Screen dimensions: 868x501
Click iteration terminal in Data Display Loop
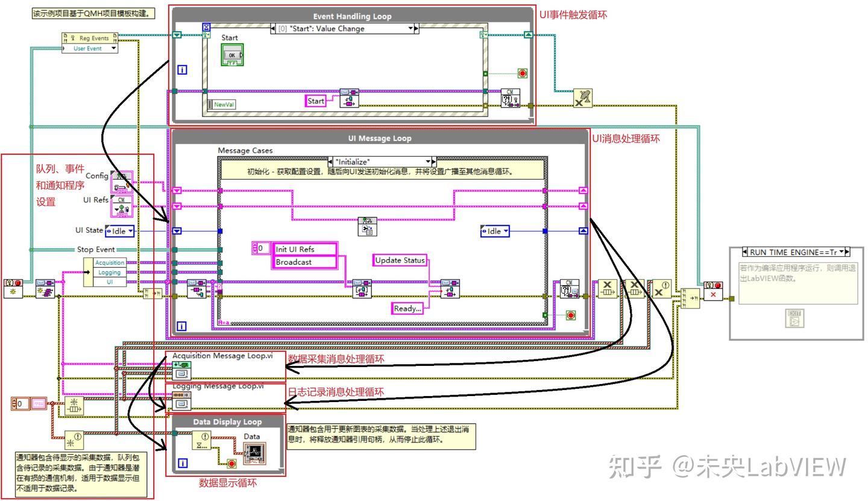[x=182, y=464]
